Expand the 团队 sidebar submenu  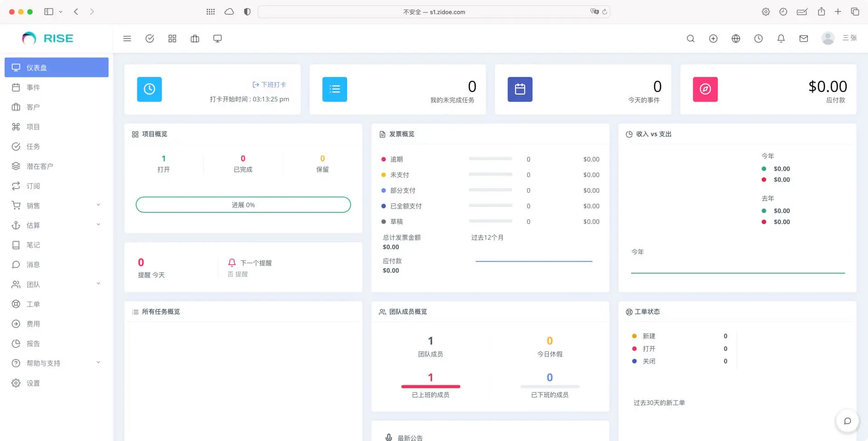tap(57, 285)
